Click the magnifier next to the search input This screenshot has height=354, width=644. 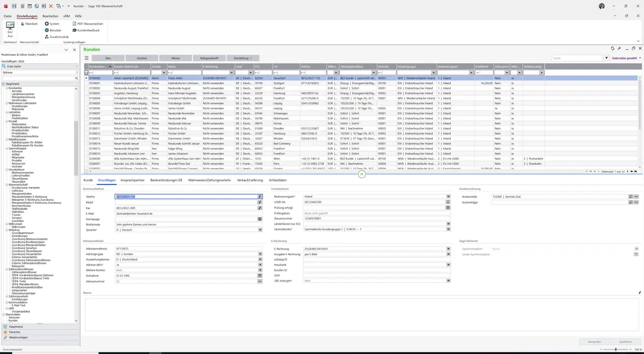(x=77, y=78)
